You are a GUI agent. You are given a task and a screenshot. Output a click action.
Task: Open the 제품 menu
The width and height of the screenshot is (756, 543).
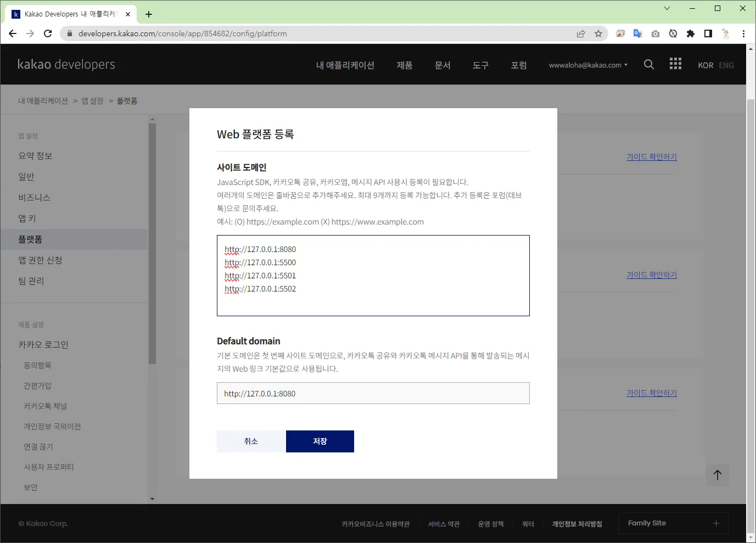(x=405, y=65)
